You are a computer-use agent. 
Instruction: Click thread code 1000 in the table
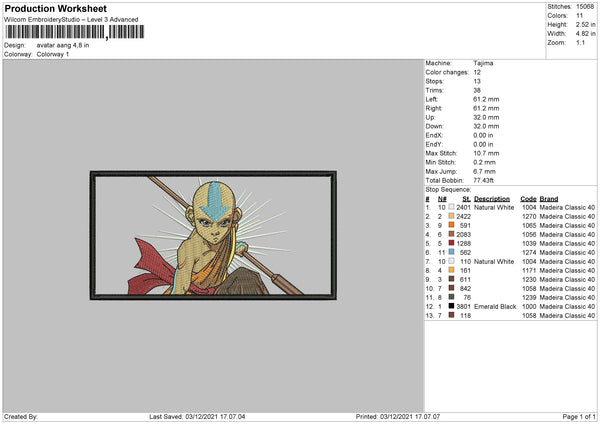coord(529,307)
